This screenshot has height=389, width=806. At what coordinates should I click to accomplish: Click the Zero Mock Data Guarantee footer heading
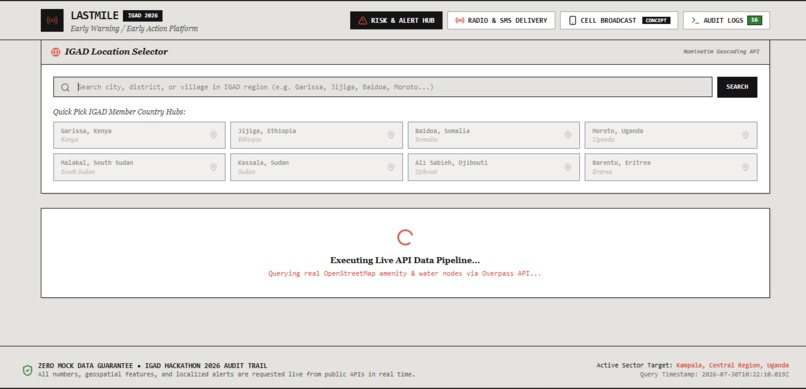click(152, 366)
